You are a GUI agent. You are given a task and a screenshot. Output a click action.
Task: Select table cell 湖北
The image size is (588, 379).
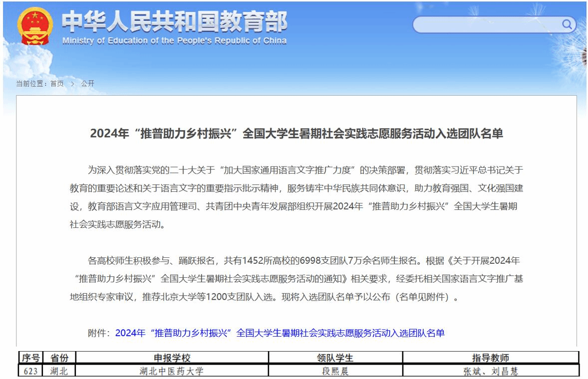coord(59,371)
